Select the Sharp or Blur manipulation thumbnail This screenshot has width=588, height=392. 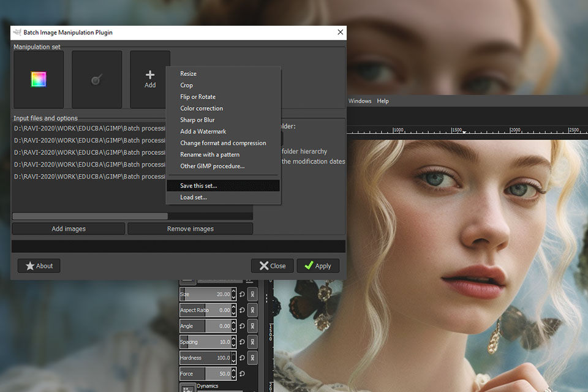coord(97,80)
